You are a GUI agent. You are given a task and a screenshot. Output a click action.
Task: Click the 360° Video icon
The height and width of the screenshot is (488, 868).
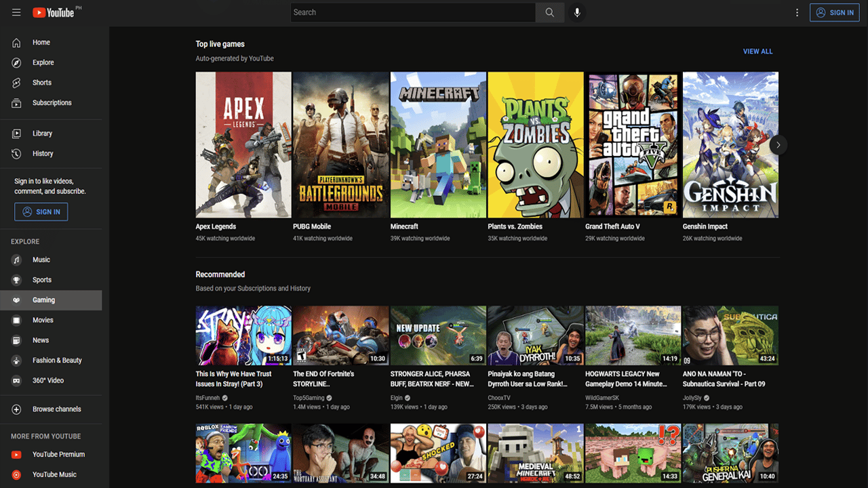[x=17, y=380]
